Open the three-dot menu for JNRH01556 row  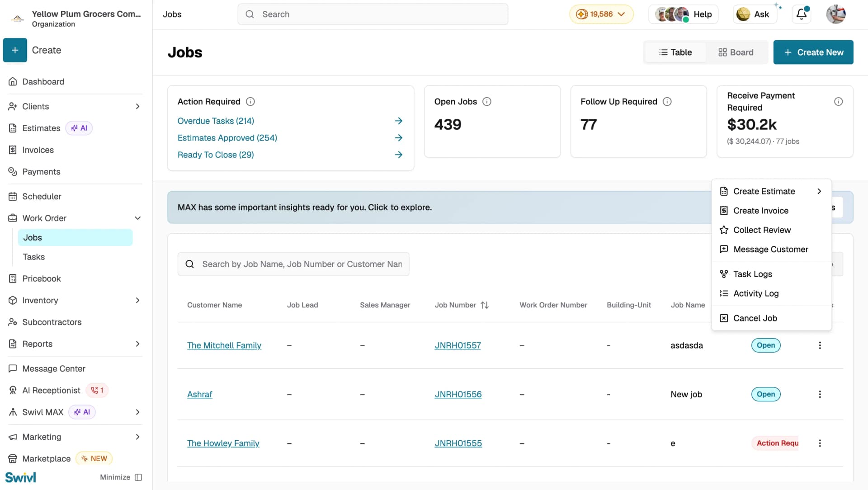point(820,394)
